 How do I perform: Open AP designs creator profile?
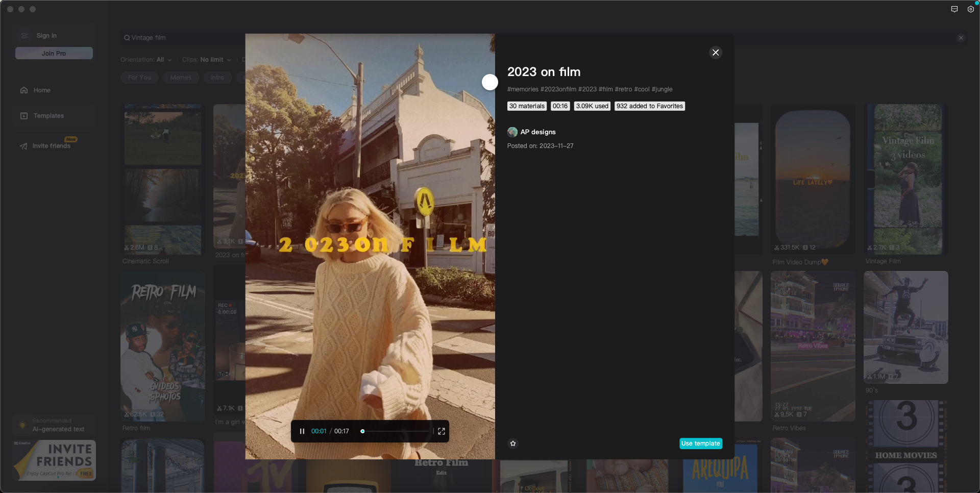tap(538, 132)
